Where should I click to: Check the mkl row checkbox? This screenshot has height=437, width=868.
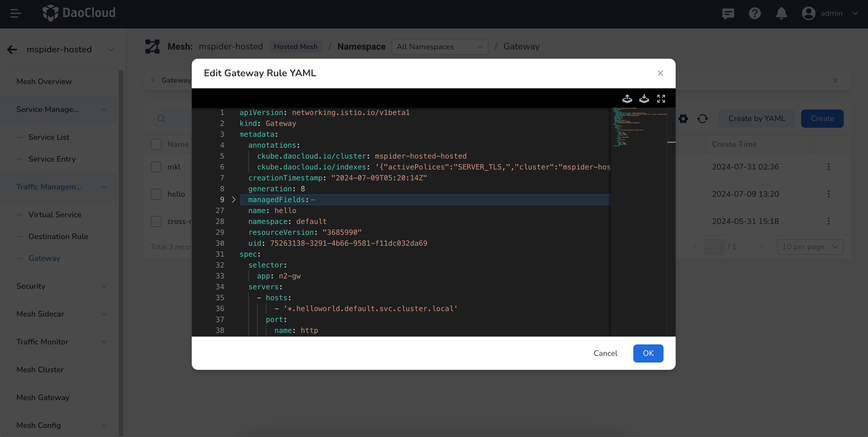(x=156, y=167)
